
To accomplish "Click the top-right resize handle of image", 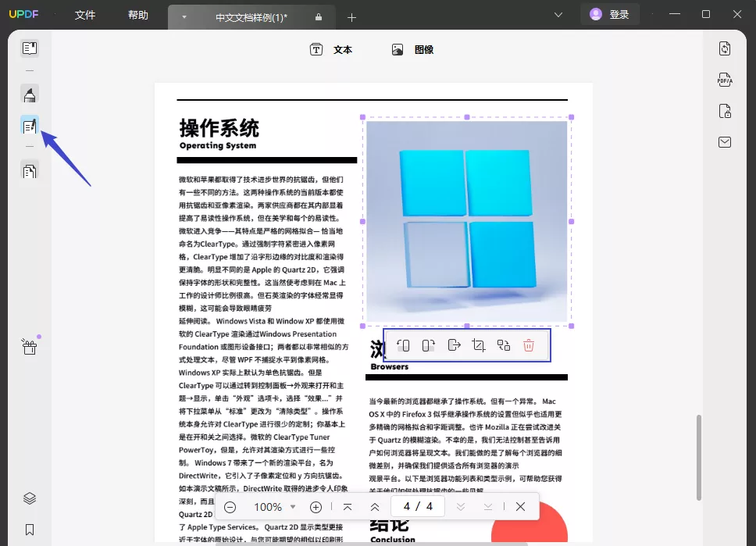I will tap(572, 117).
